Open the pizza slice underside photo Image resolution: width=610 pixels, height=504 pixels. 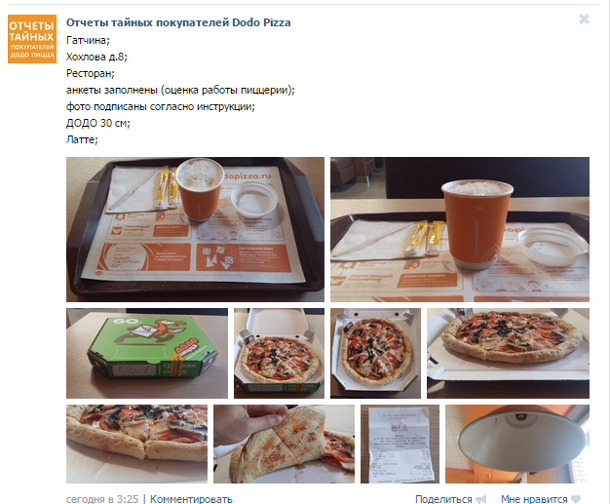(x=284, y=444)
